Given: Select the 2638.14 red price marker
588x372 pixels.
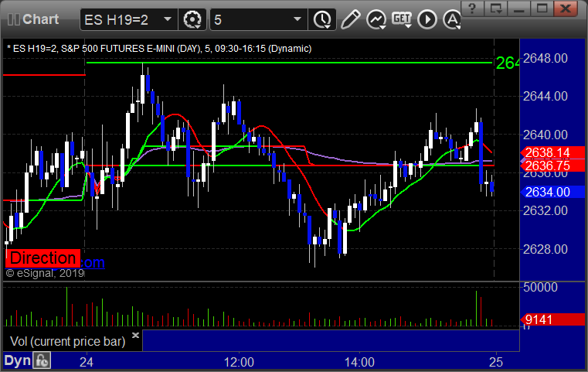Looking at the screenshot, I should tap(552, 153).
